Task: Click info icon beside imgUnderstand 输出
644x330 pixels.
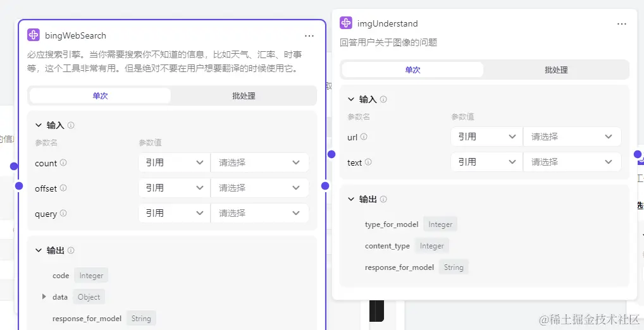Action: (x=383, y=199)
